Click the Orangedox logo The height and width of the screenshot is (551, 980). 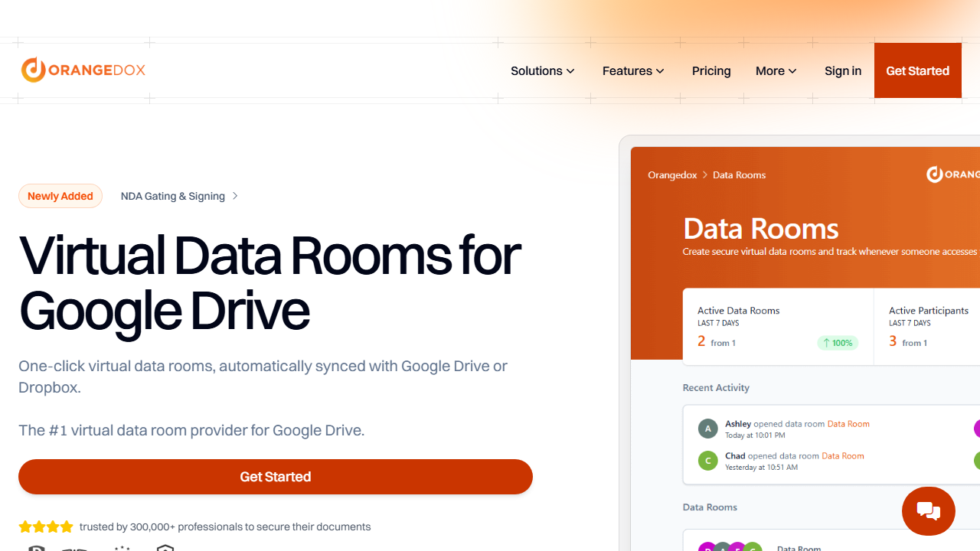tap(83, 70)
